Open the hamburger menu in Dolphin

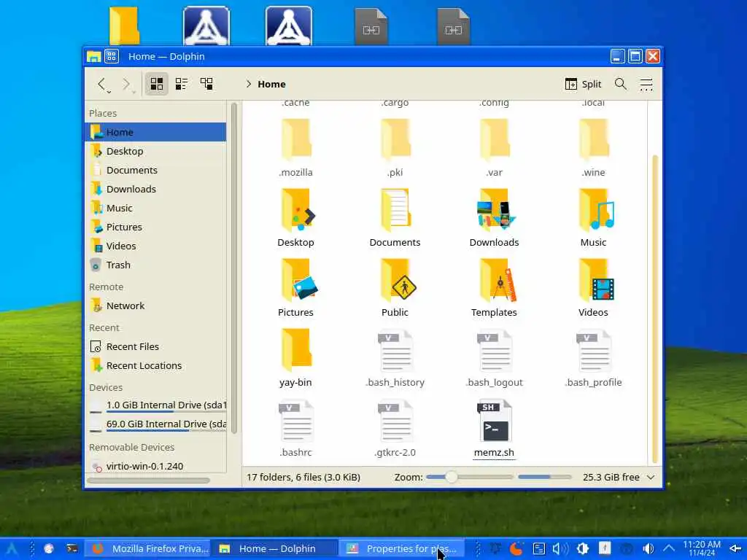(x=646, y=85)
